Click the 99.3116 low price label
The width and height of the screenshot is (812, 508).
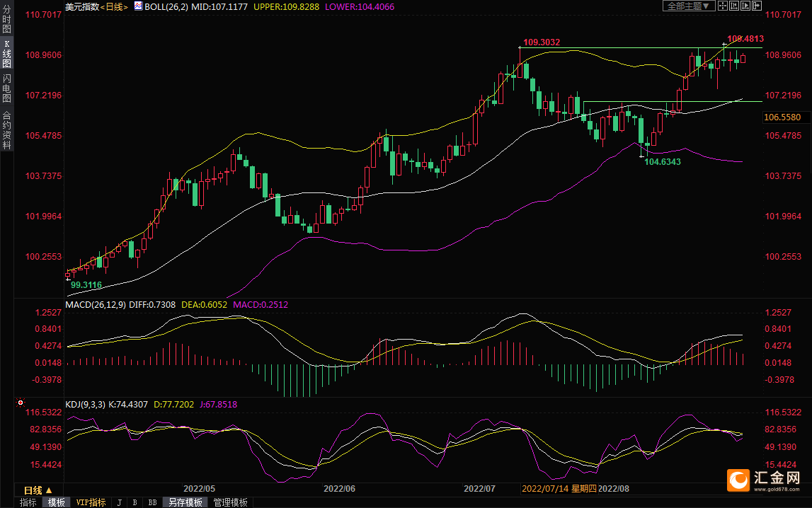click(86, 285)
